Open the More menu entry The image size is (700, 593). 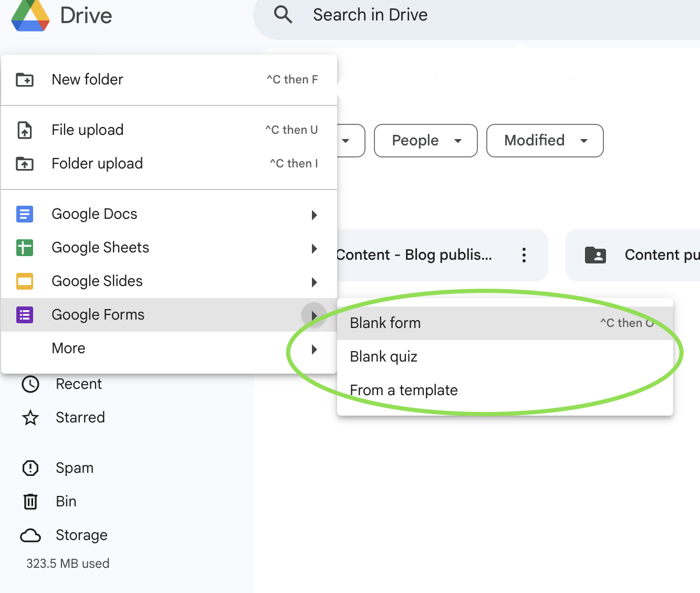click(x=169, y=348)
